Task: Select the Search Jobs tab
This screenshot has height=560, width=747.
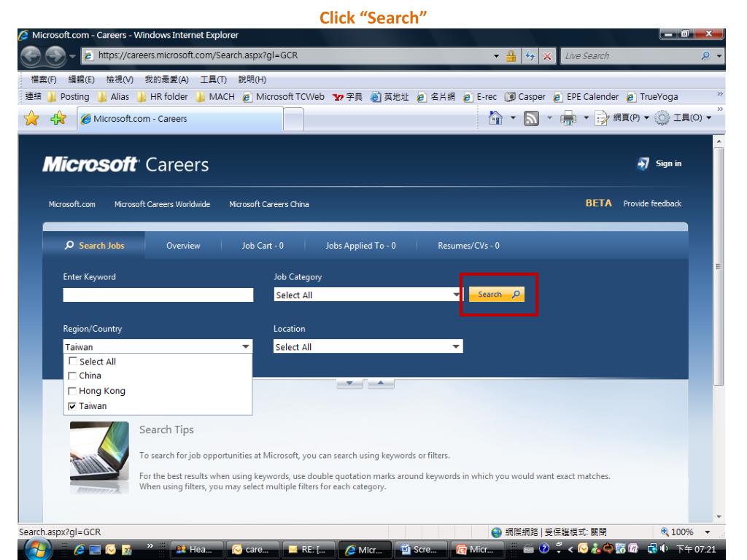Action: [94, 246]
